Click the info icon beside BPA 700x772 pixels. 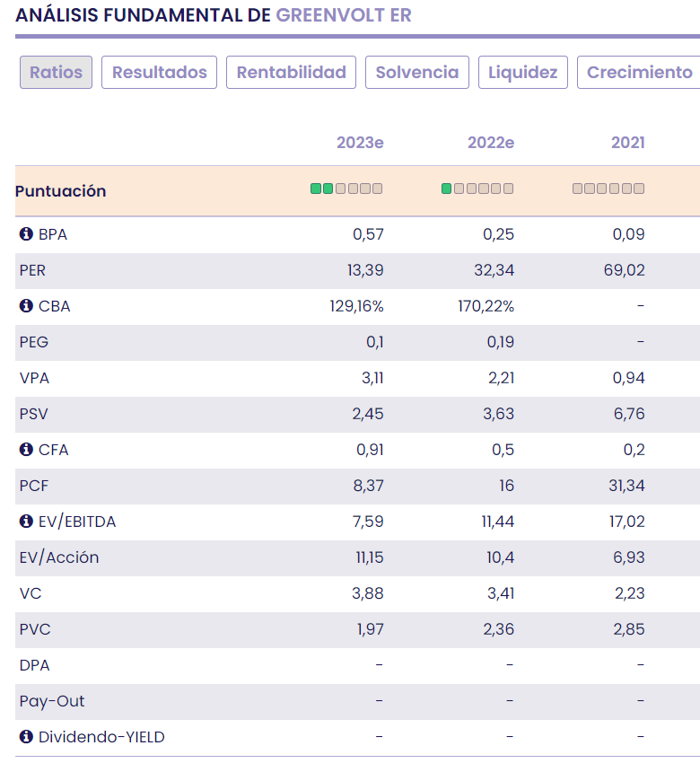pyautogui.click(x=26, y=234)
